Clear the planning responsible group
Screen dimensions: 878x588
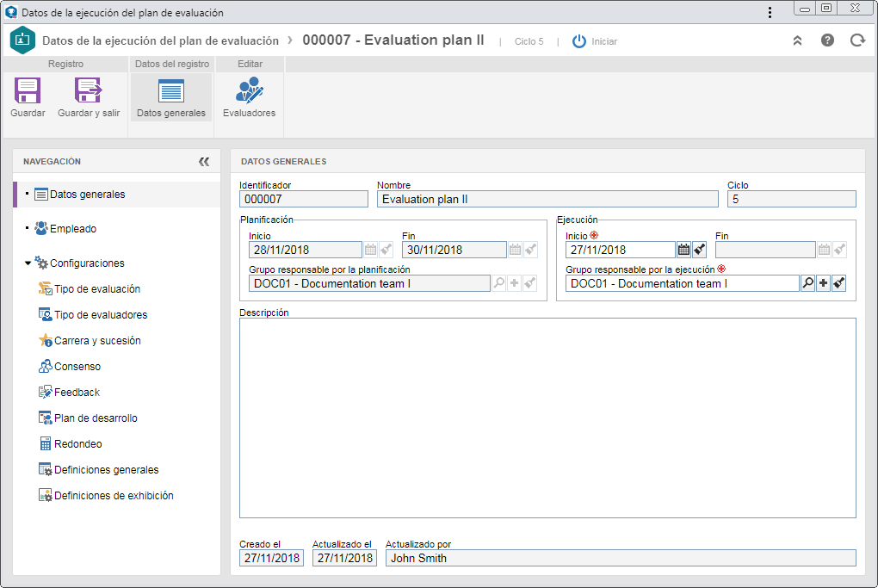(x=530, y=283)
